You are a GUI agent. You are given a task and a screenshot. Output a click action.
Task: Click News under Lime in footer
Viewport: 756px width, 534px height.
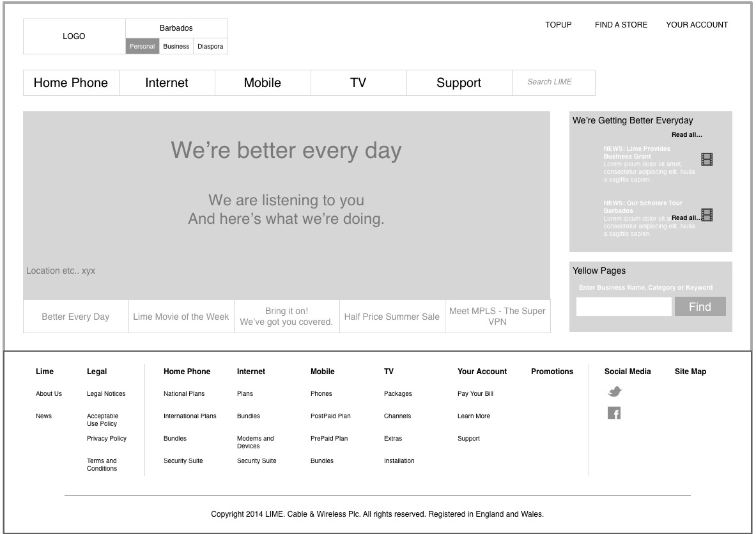pos(43,416)
